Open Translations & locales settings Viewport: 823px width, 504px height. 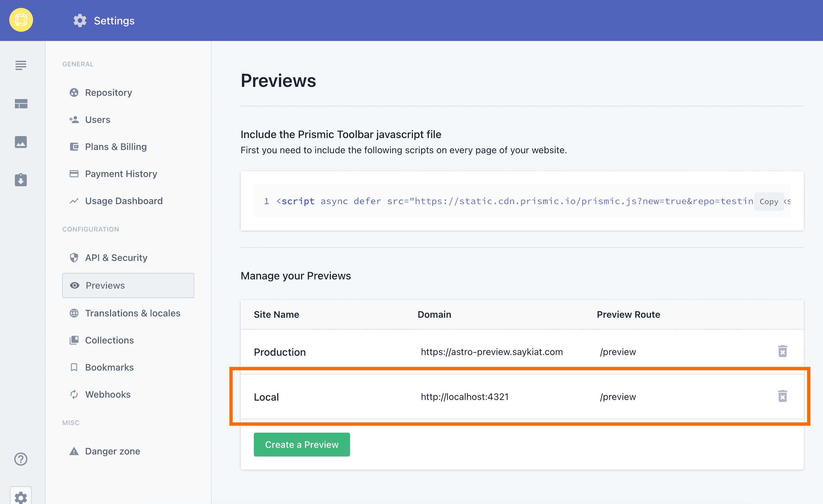click(132, 313)
